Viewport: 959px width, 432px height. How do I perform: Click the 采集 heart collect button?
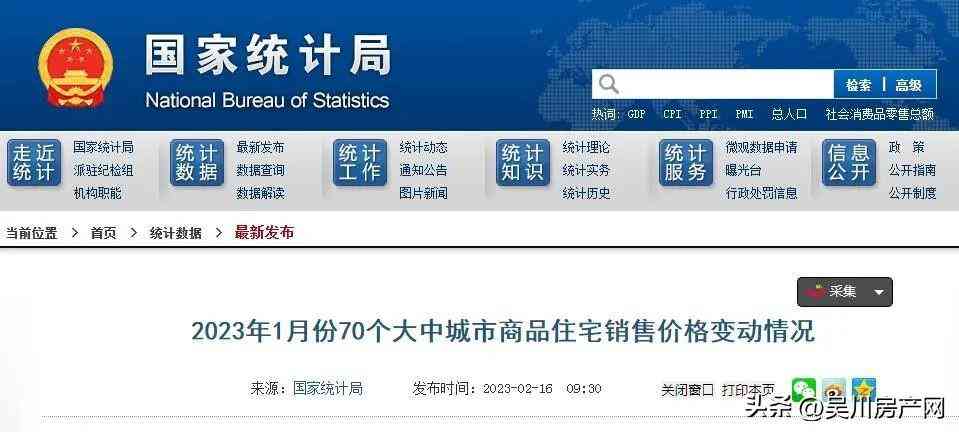(x=832, y=292)
